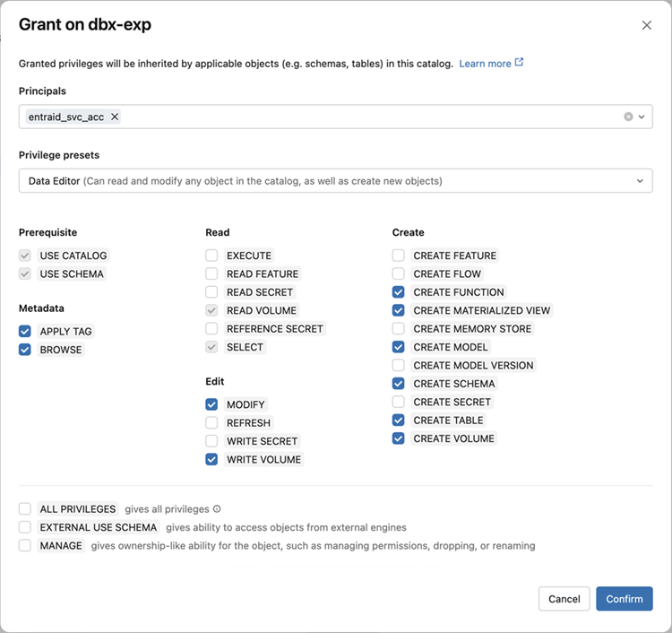672x633 pixels.
Task: Toggle the USE SCHEMA checkbox
Action: click(25, 273)
